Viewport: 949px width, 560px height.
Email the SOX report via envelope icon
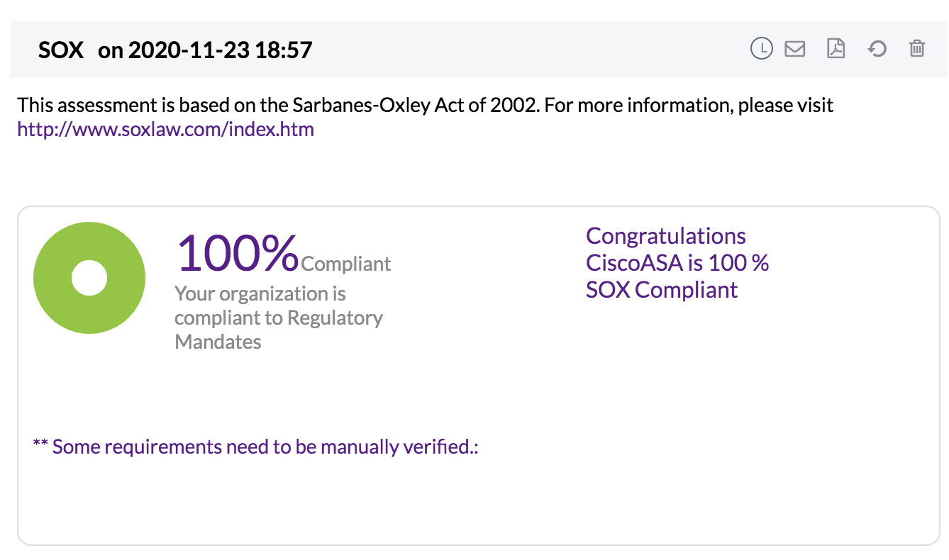tap(794, 49)
